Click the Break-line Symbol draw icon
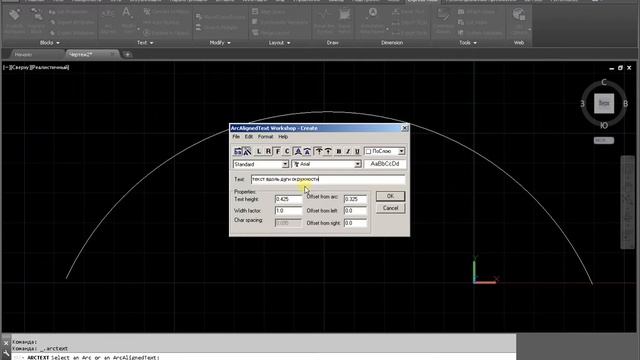640x360 pixels. click(324, 20)
